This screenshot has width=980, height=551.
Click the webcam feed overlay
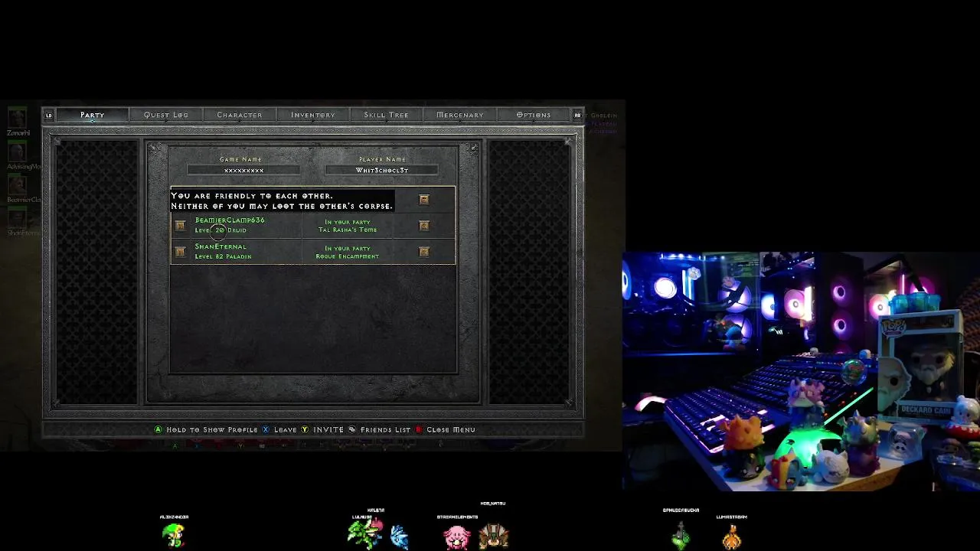(801, 371)
